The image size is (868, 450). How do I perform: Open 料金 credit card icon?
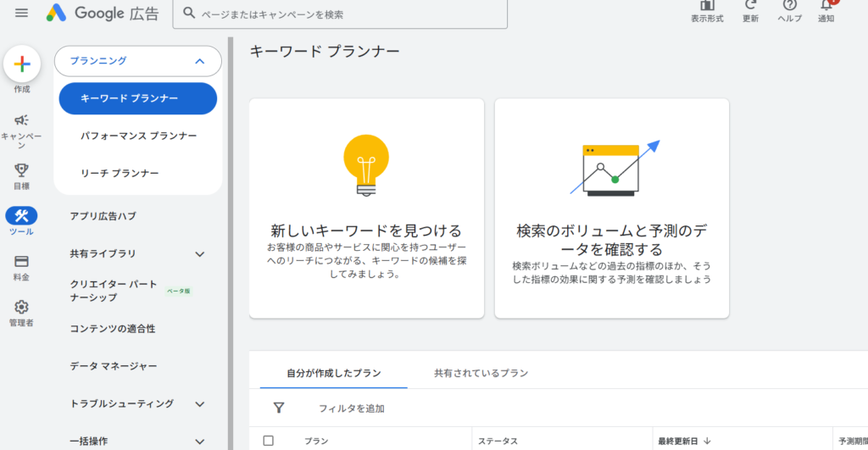click(22, 261)
